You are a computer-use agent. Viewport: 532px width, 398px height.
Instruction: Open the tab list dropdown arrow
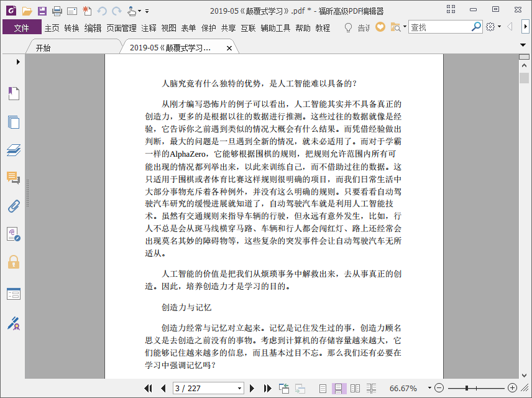point(523,45)
